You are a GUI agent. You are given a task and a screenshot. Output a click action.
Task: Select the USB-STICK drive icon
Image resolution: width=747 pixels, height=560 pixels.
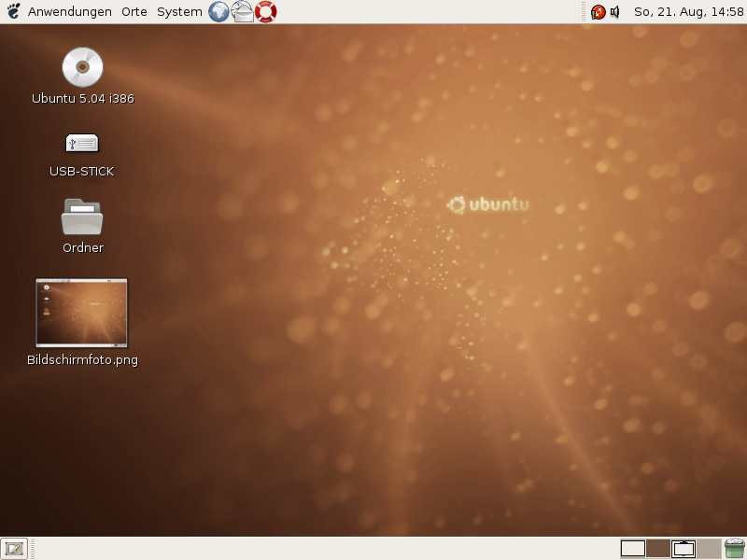(x=82, y=143)
